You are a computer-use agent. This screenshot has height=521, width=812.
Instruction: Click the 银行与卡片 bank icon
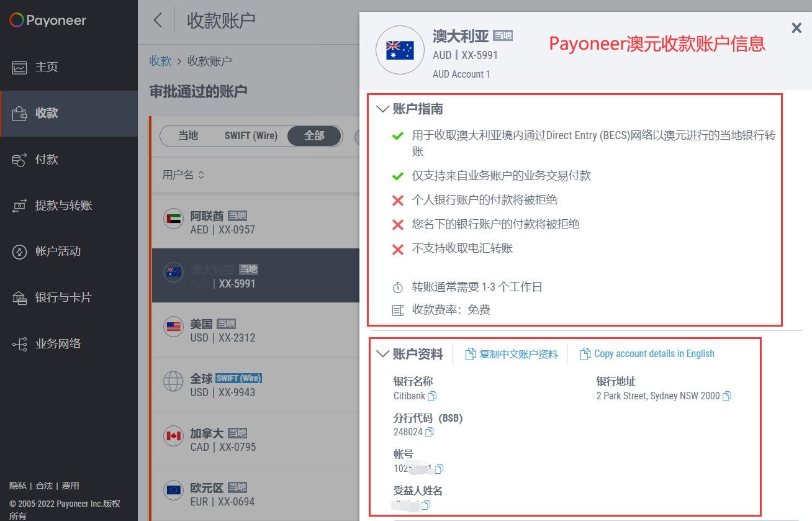(20, 298)
